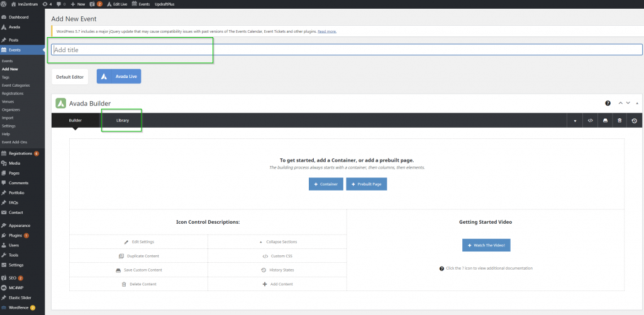
Task: Click the WordPress logo in admin bar
Action: point(4,4)
